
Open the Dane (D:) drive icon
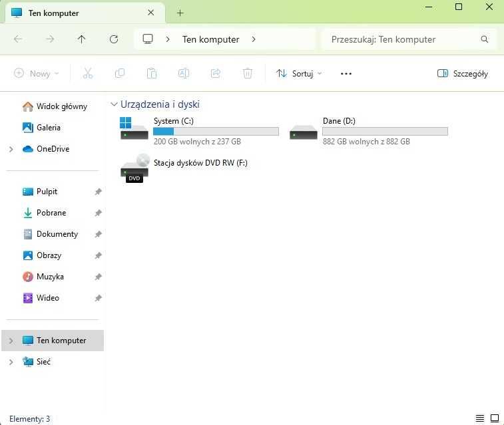[303, 132]
